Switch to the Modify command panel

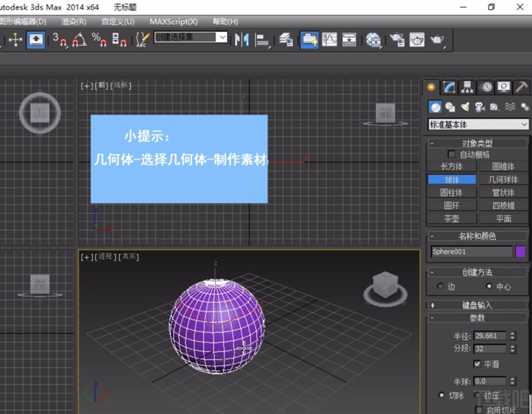[449, 87]
